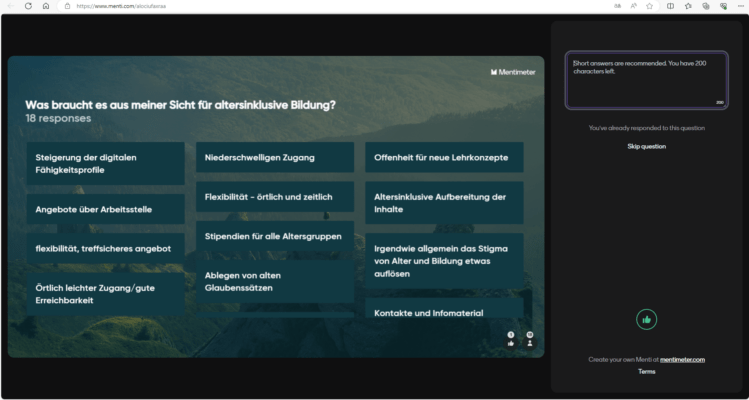Select the "Stipendien für alle Altersgruppen" response

coord(274,237)
